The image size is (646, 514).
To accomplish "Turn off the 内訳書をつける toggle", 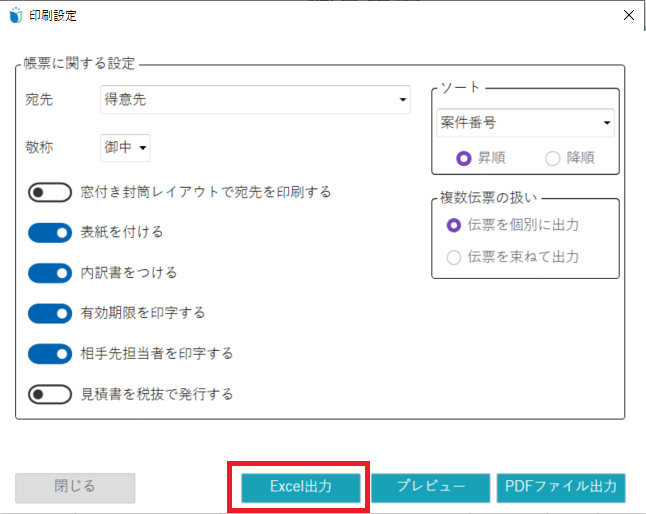I will [50, 273].
